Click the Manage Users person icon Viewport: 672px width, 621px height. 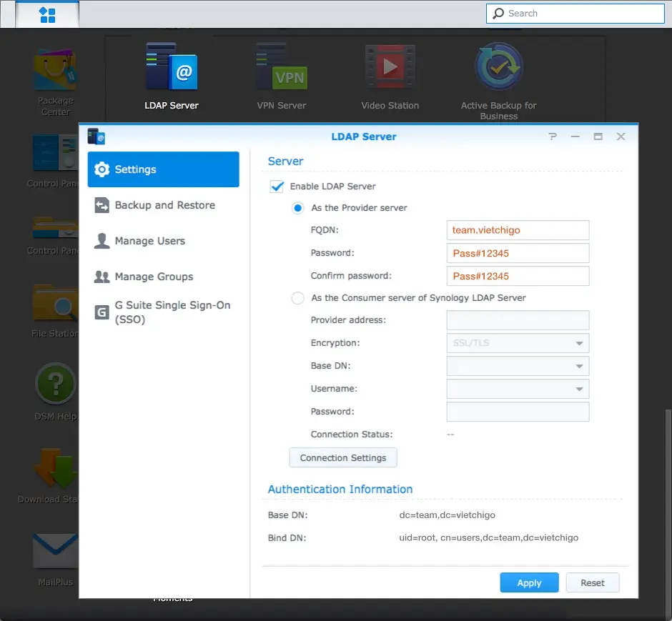click(x=102, y=241)
